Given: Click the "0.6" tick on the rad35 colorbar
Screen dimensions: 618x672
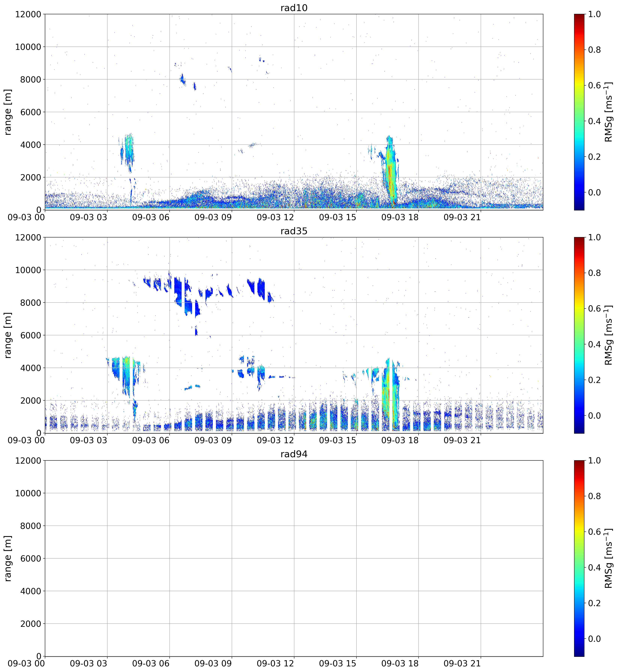Looking at the screenshot, I should click(x=595, y=309).
